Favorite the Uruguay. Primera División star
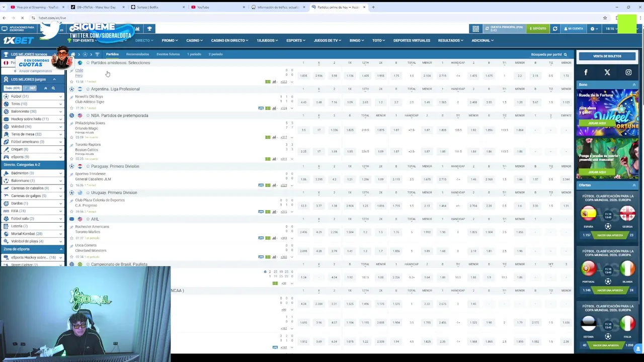The height and width of the screenshot is (362, 644). pyautogui.click(x=88, y=193)
